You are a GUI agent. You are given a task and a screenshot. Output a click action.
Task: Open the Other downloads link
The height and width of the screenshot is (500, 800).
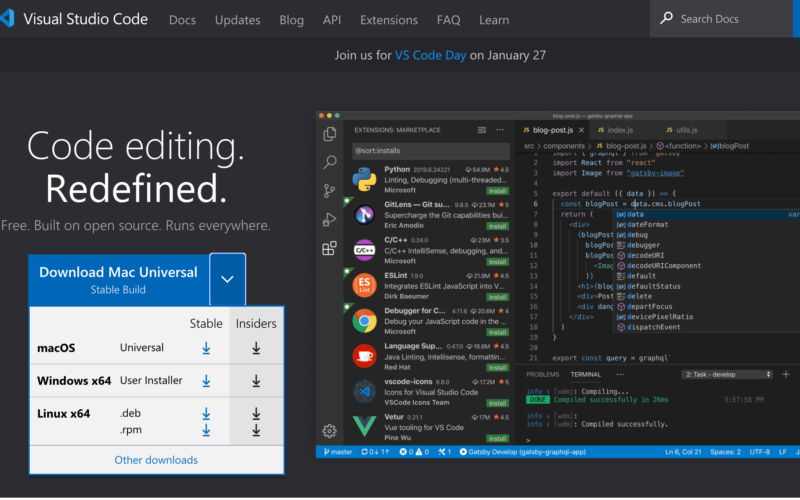pos(156,460)
